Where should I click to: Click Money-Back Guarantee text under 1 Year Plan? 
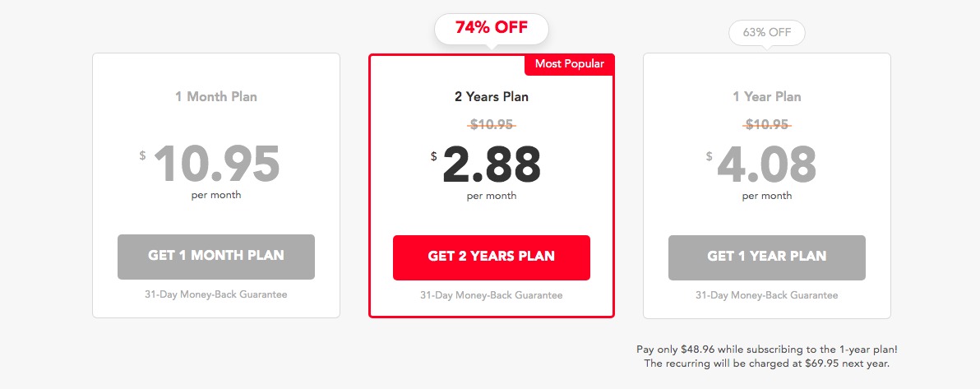pyautogui.click(x=766, y=294)
